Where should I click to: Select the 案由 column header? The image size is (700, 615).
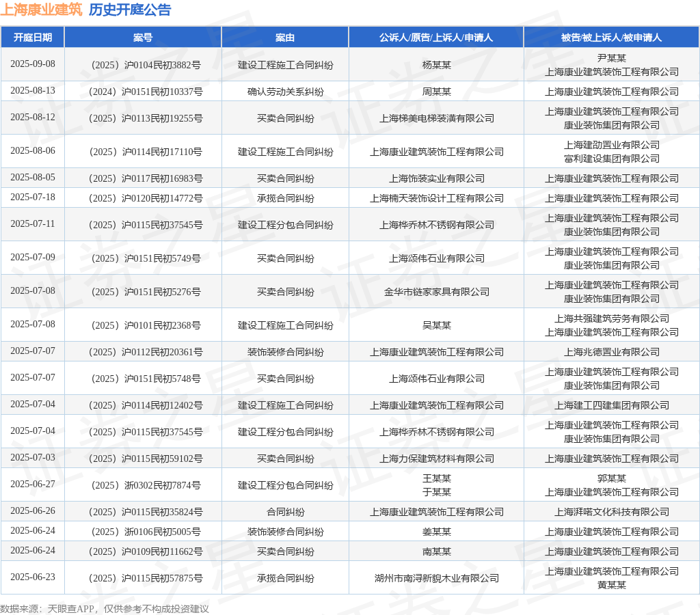pyautogui.click(x=285, y=38)
